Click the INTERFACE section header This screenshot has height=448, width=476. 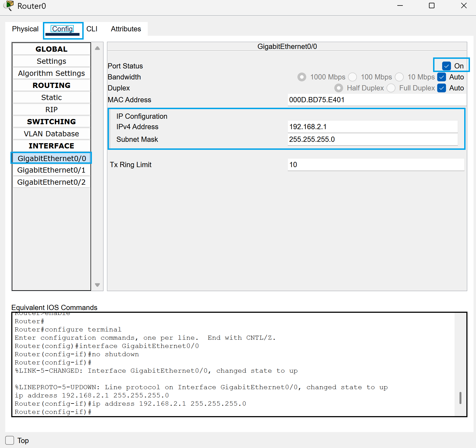click(x=51, y=146)
